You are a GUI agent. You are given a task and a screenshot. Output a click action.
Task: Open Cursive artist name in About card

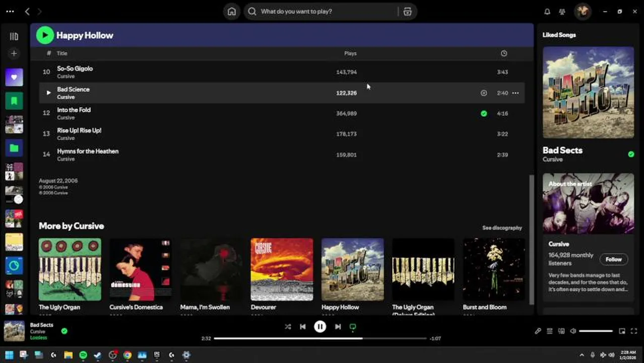click(x=559, y=244)
